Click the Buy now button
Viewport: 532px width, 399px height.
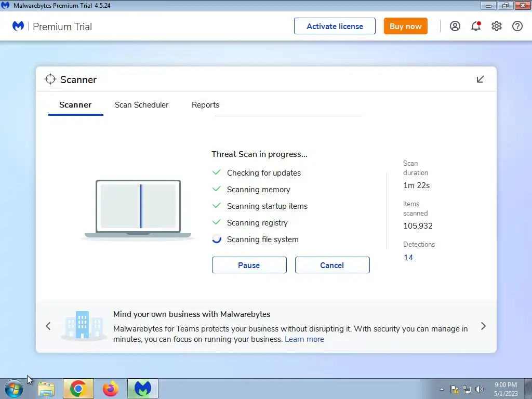[x=405, y=26]
